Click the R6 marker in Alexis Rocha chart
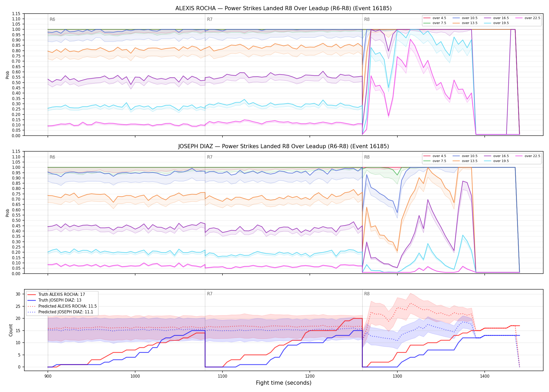 (x=52, y=19)
